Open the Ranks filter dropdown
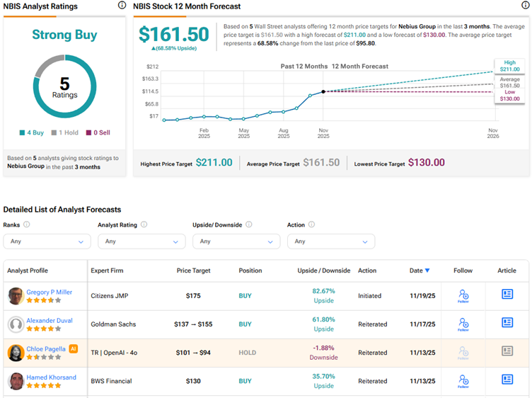This screenshot has height=398, width=532. point(47,241)
